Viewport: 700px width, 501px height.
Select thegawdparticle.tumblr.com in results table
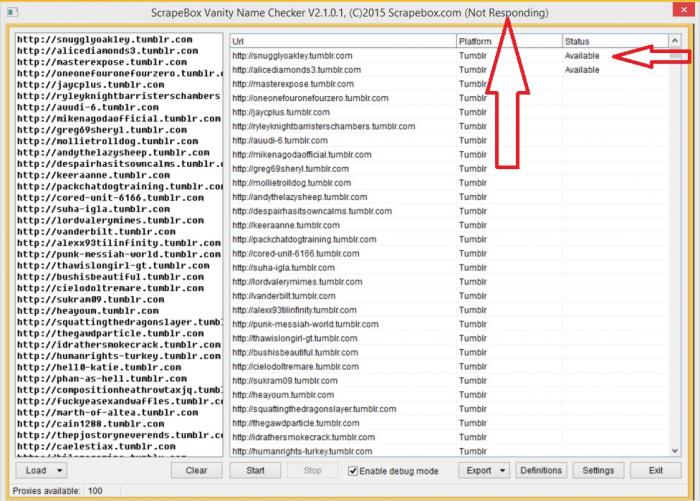click(x=296, y=423)
